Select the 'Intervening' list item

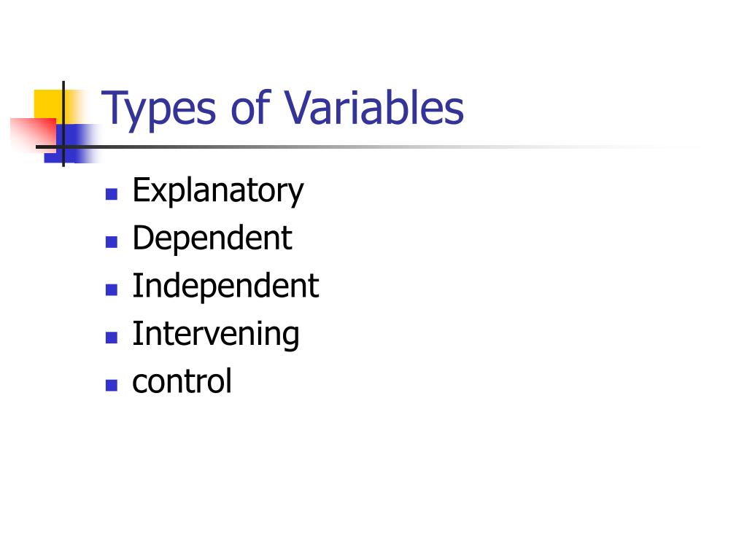(x=216, y=334)
